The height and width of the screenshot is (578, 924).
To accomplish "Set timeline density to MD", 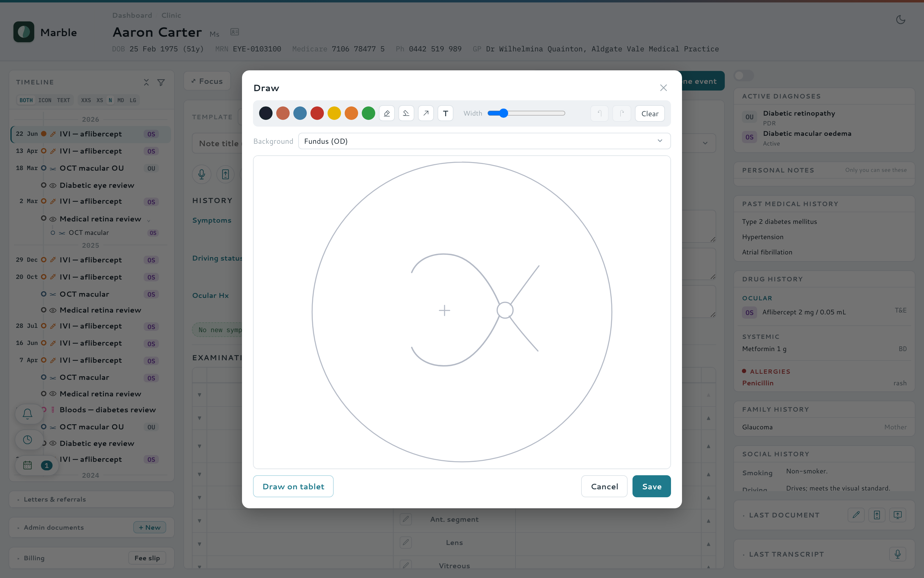I will pos(121,100).
